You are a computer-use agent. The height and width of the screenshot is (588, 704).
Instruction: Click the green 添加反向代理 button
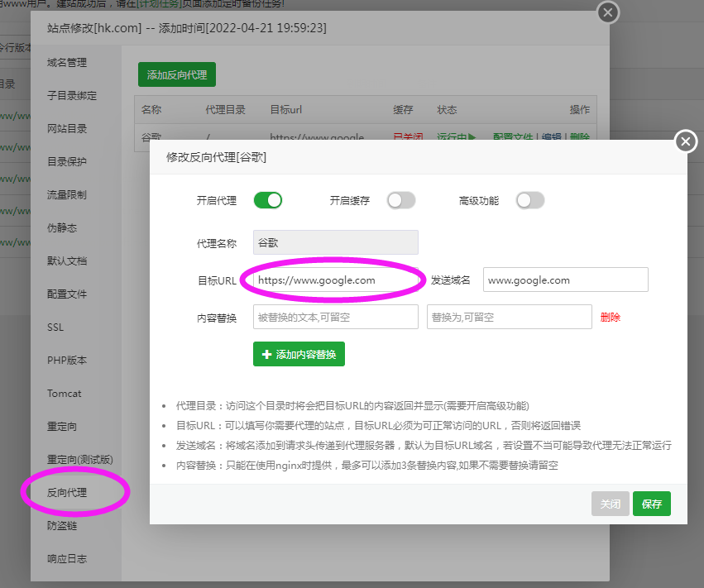point(177,74)
